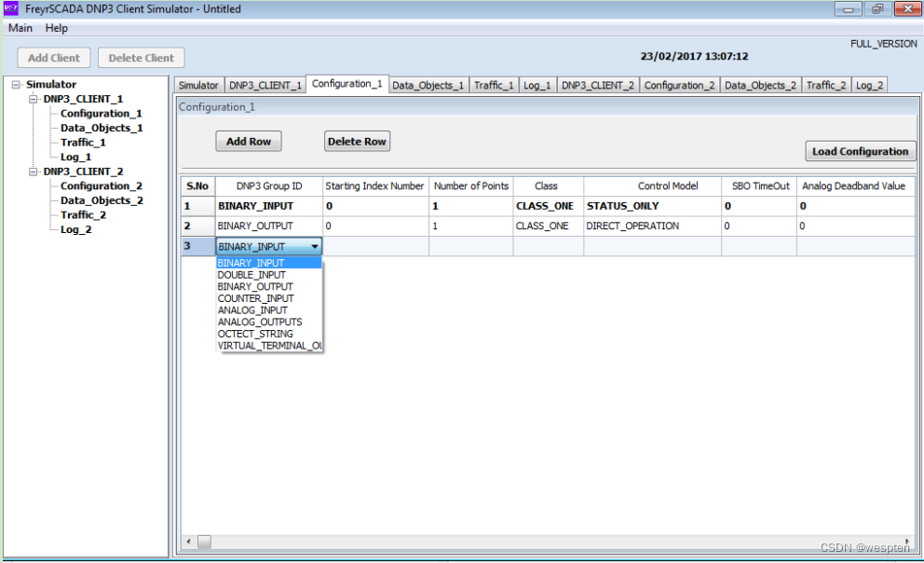Choose ANALOG_INPUT from the dropdown list
The height and width of the screenshot is (563, 924).
268,310
